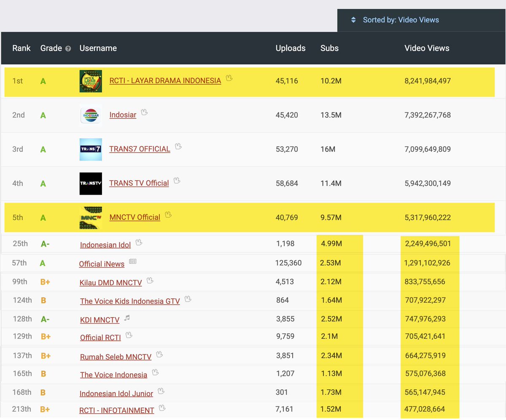Select the 7,392,267,768 video views value

428,115
